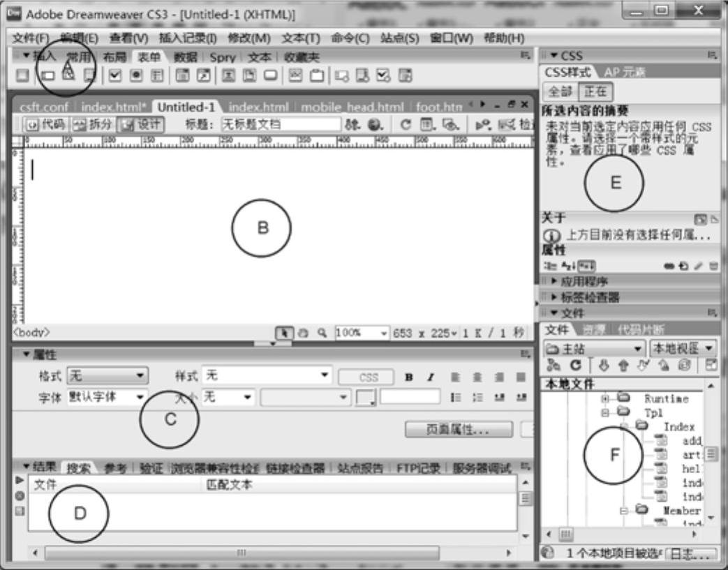The width and height of the screenshot is (728, 570).
Task: Toggle ordered list formatting
Action: point(477,398)
